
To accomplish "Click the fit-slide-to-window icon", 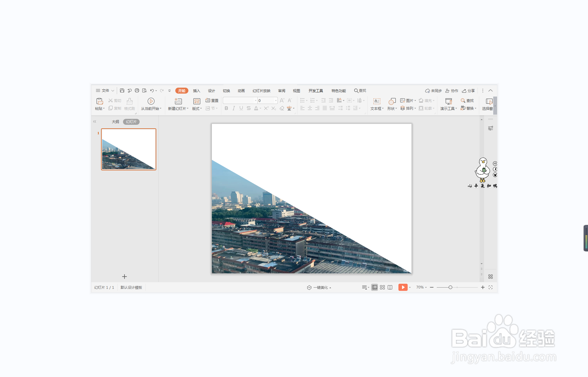I will pos(491,287).
